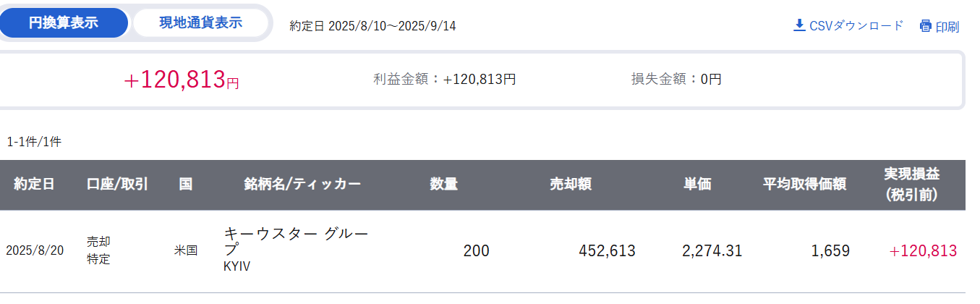
Task: Click the 実現損益(税引前) column header
Action: click(x=912, y=185)
